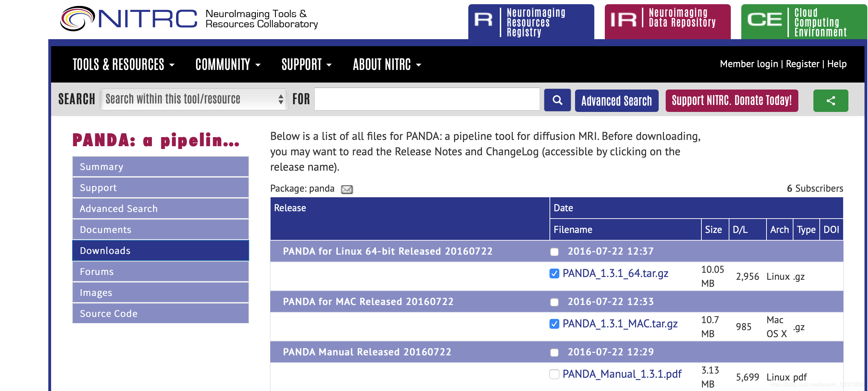The image size is (868, 391).
Task: Uncheck the PANDA_1.3.1_64.tar.gz checkbox
Action: click(554, 273)
